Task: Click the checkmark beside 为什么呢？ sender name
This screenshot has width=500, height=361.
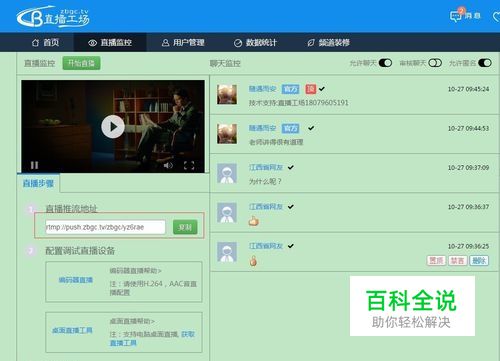Action: click(291, 167)
